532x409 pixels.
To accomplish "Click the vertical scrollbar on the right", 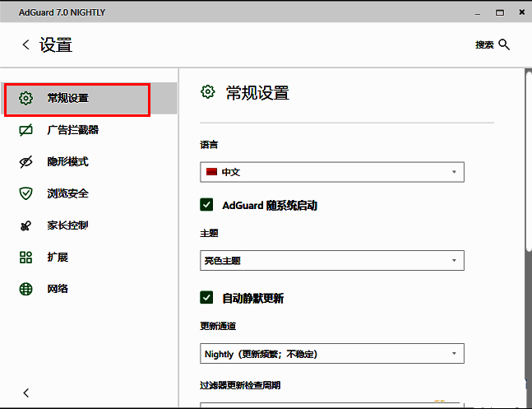I will (527, 165).
